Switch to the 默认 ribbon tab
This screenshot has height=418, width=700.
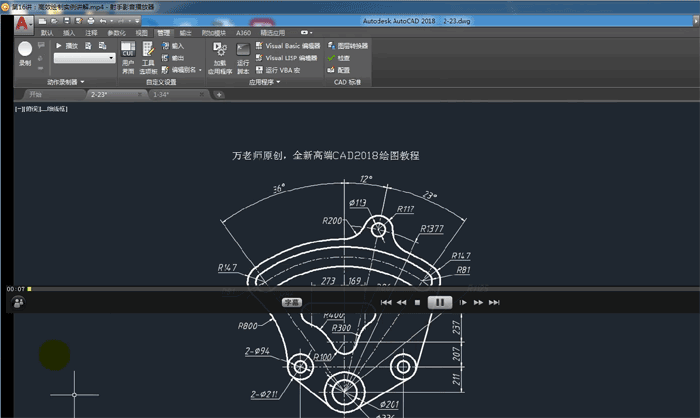pyautogui.click(x=47, y=33)
